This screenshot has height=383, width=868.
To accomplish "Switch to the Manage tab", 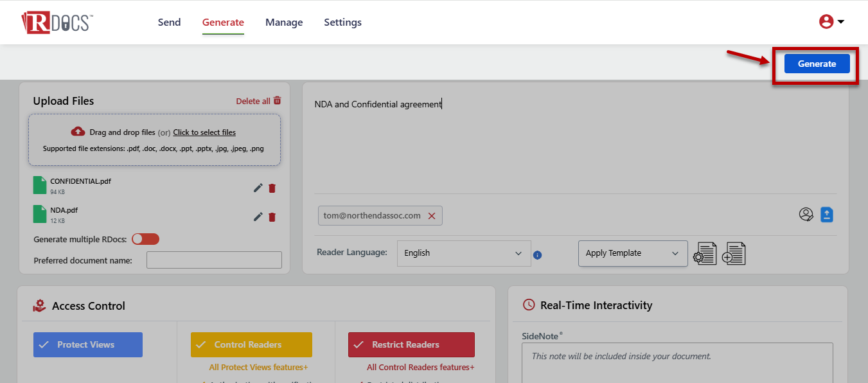I will coord(284,22).
